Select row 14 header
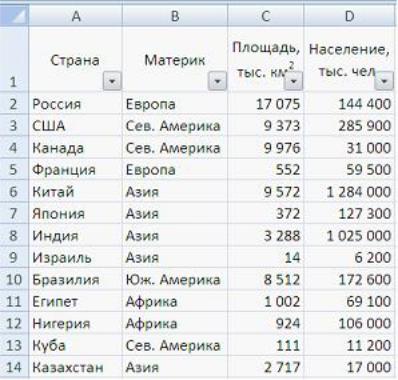The image size is (398, 380). (14, 367)
